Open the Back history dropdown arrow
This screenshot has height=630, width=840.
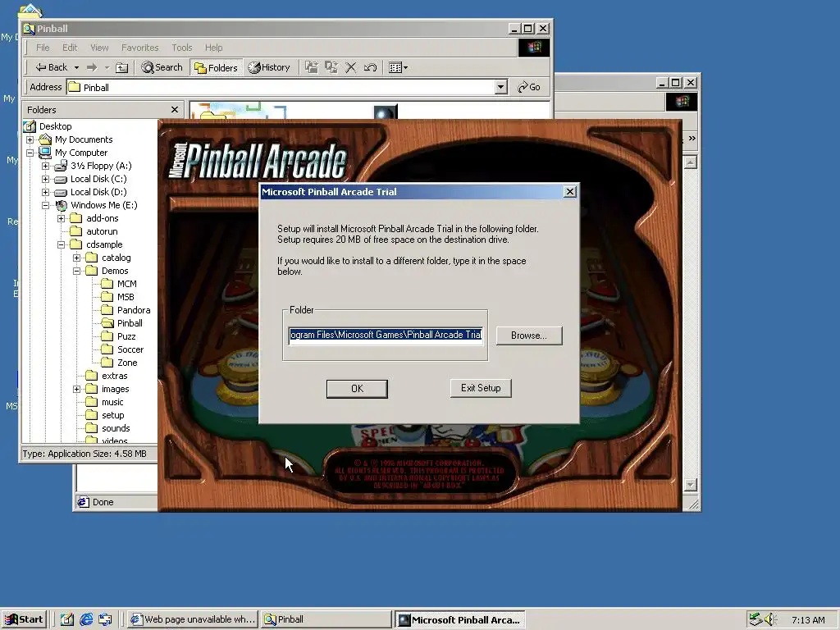pyautogui.click(x=76, y=67)
